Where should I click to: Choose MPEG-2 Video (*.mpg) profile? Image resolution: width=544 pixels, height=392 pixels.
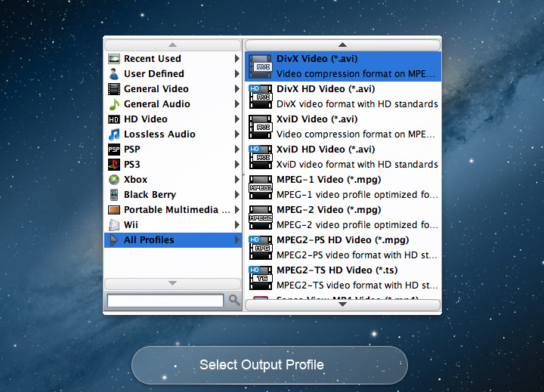343,218
